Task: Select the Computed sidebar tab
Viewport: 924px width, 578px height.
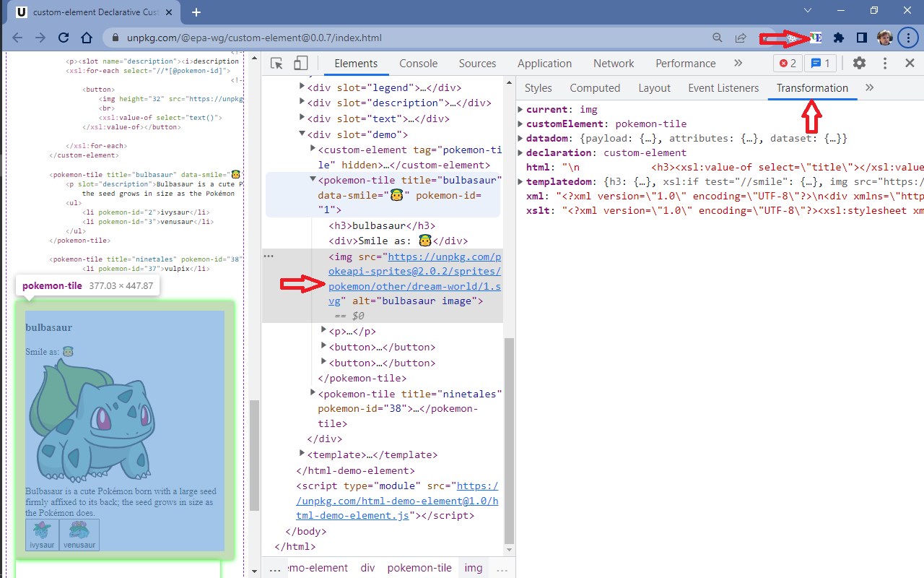Action: [595, 88]
